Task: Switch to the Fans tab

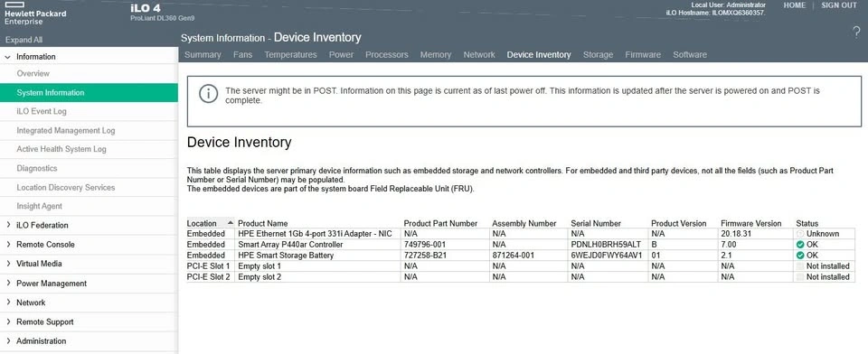Action: (242, 55)
